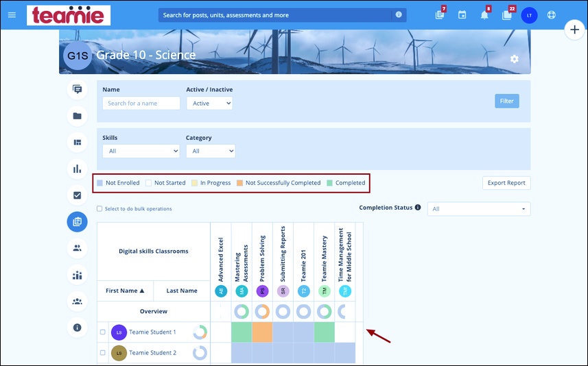Click the plus add button
Viewport: 588px width, 366px height.
(574, 29)
